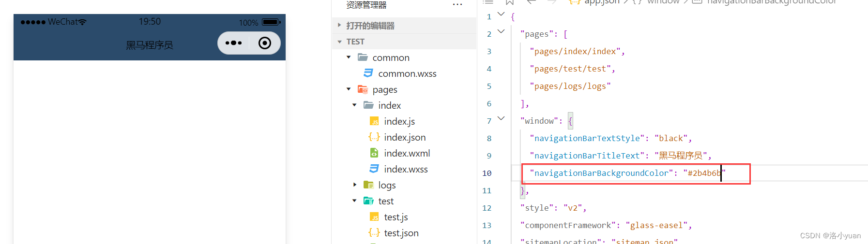Click the "navigationBarTitleText" key

tap(587, 156)
